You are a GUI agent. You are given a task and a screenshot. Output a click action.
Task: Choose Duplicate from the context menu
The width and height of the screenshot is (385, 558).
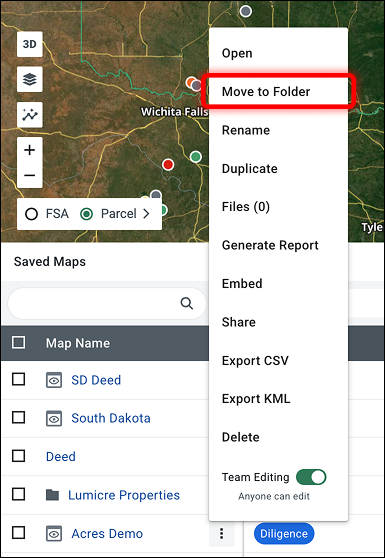point(278,169)
